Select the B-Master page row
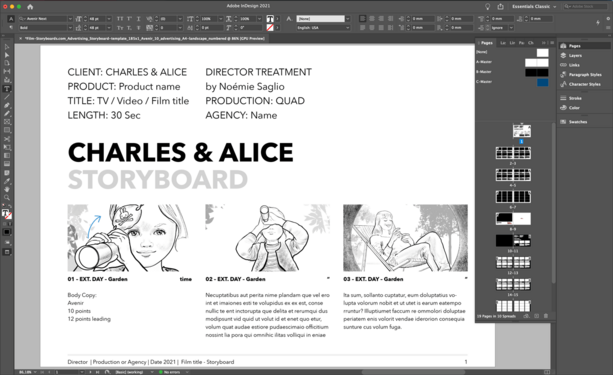This screenshot has height=375, width=613. [513, 72]
